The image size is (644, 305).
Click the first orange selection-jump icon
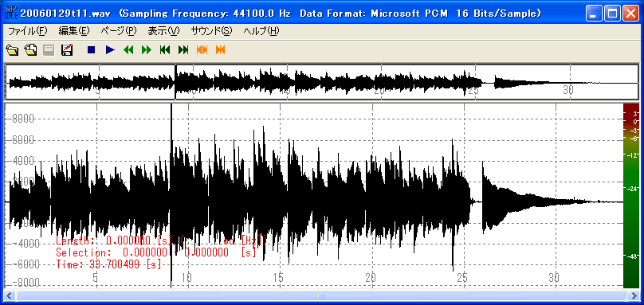(202, 50)
